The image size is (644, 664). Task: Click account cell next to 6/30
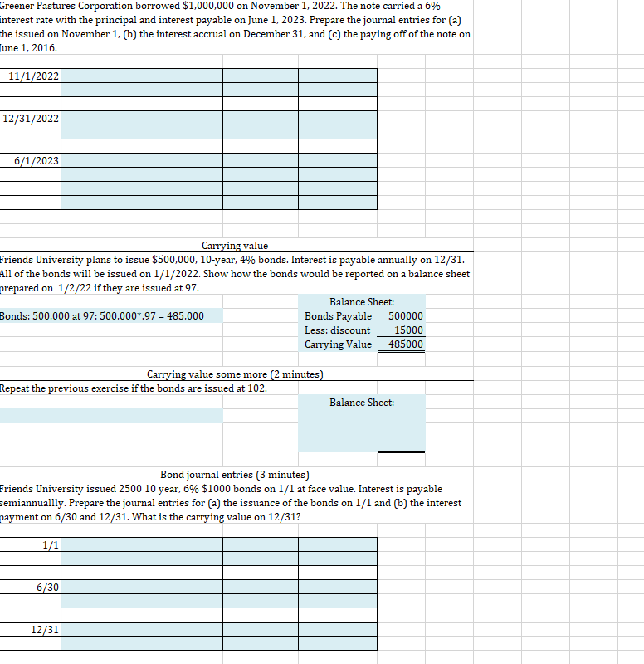pos(142,587)
